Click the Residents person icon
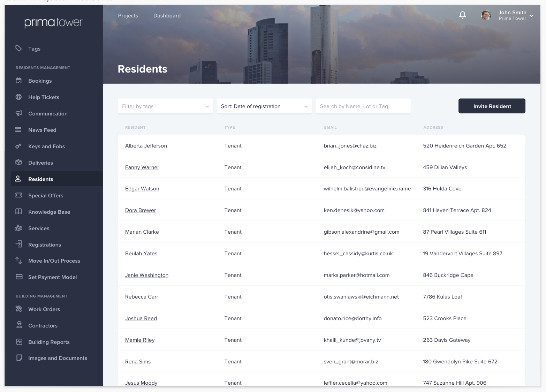This screenshot has height=392, width=546. [18, 179]
